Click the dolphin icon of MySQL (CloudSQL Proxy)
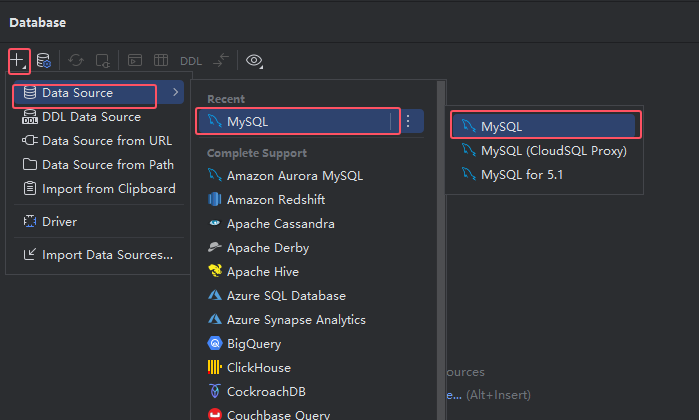 pyautogui.click(x=469, y=150)
